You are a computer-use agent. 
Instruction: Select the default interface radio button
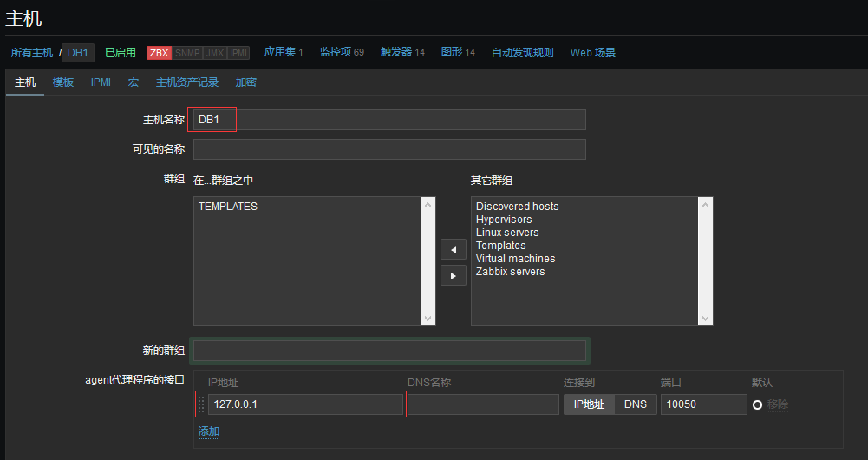point(757,404)
